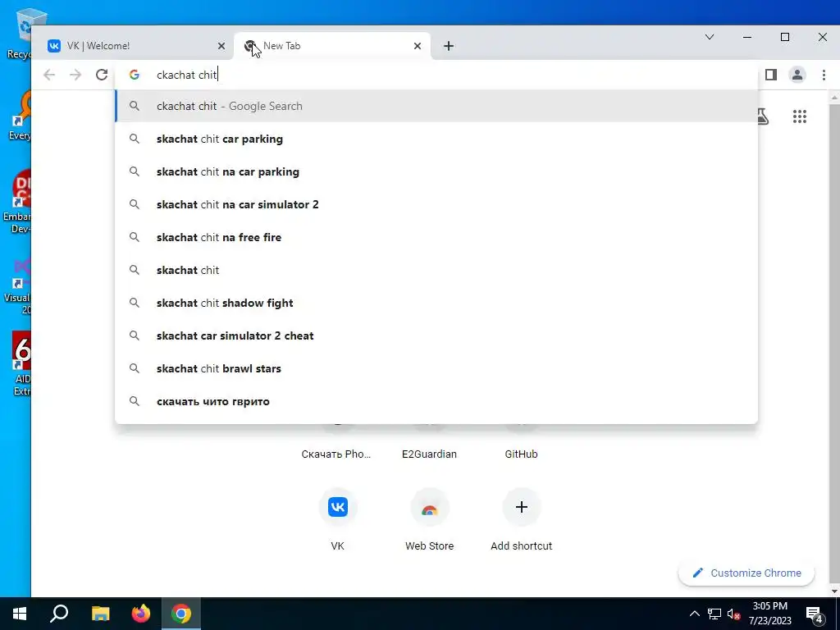840x630 pixels.
Task: Open the Windows Start menu
Action: coord(20,614)
